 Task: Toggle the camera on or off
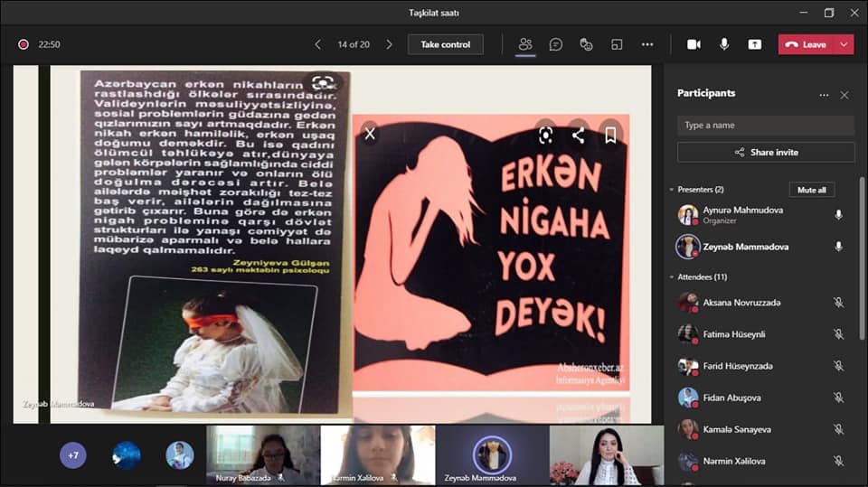point(693,44)
